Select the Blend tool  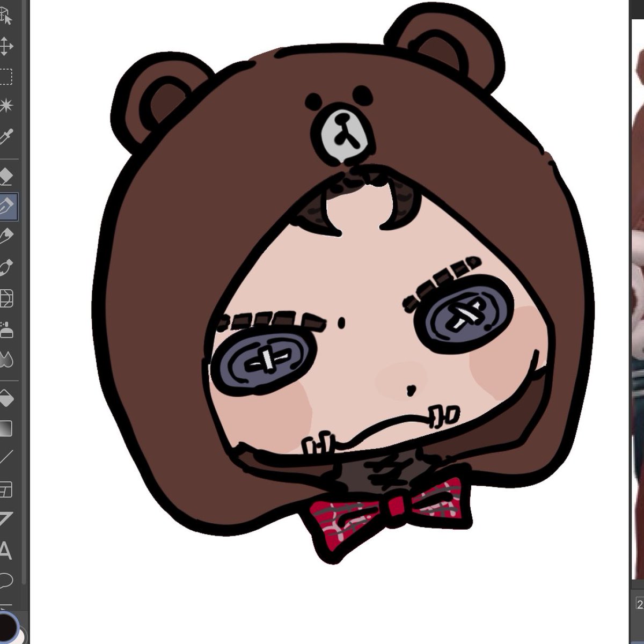pos(6,359)
